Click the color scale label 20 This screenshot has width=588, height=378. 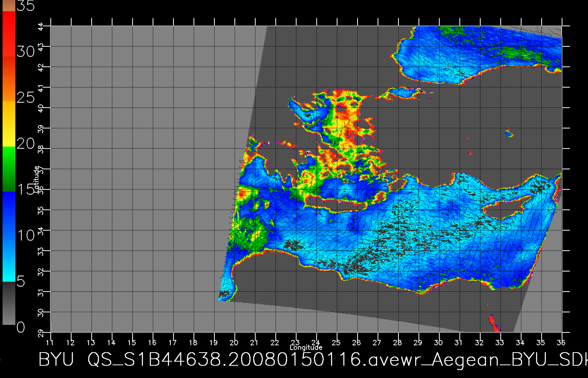click(x=26, y=144)
